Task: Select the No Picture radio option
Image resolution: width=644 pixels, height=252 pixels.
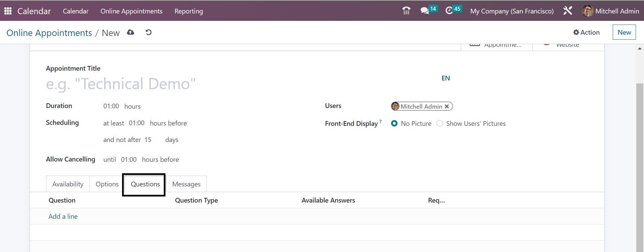Action: pos(394,123)
